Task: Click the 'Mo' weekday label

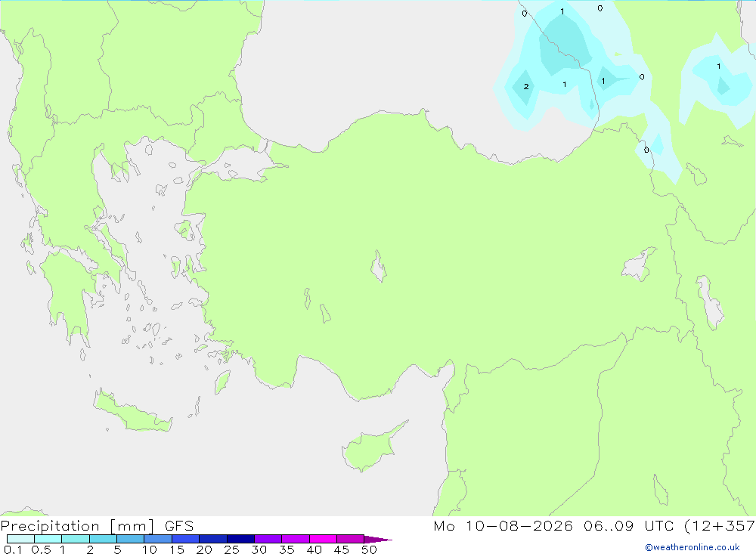Action: click(444, 525)
